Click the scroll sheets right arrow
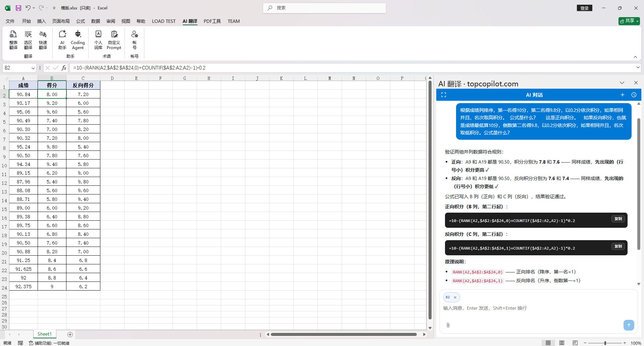Screen dimensions: 644x346 (x=19, y=334)
